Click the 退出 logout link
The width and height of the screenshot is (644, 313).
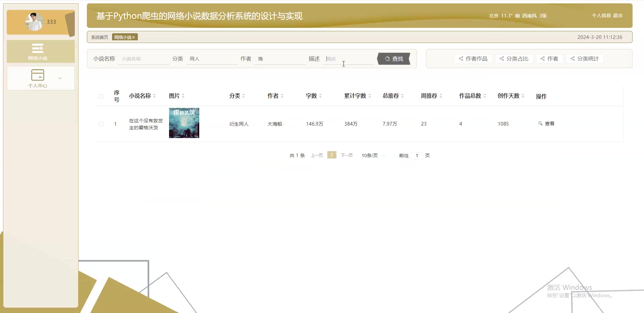pos(618,15)
